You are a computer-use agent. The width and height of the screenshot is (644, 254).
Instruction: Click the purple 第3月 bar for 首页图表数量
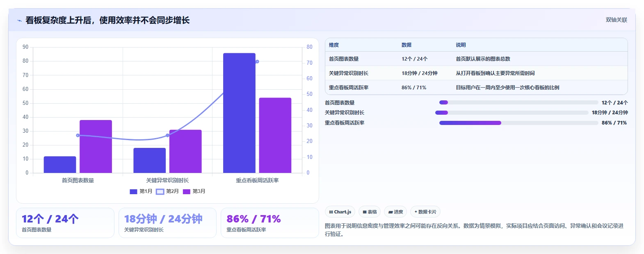pyautogui.click(x=96, y=146)
